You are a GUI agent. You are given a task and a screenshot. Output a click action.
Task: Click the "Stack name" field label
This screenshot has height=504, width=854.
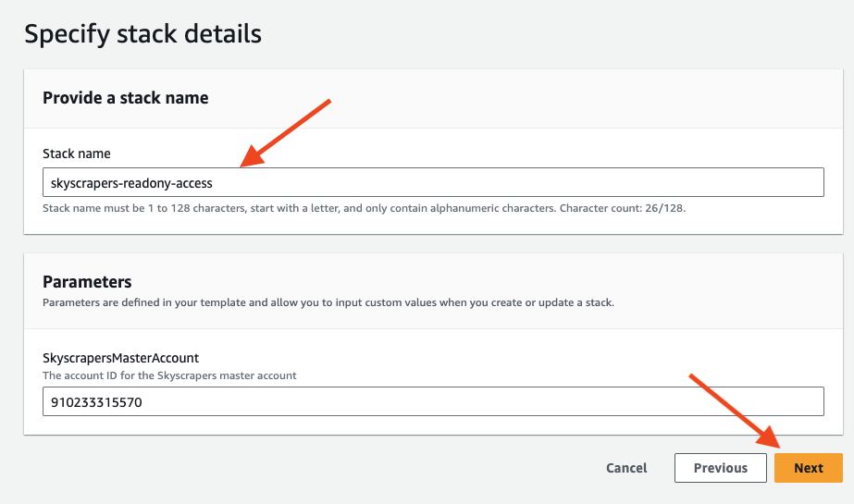coord(77,154)
